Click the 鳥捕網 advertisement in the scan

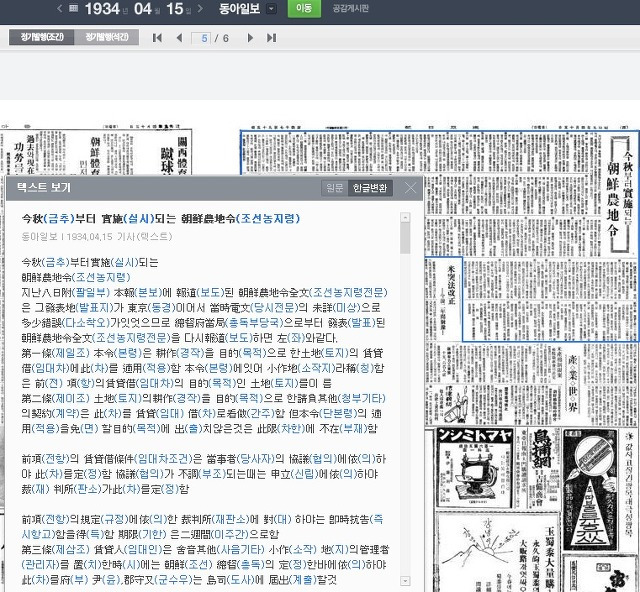coord(541,467)
